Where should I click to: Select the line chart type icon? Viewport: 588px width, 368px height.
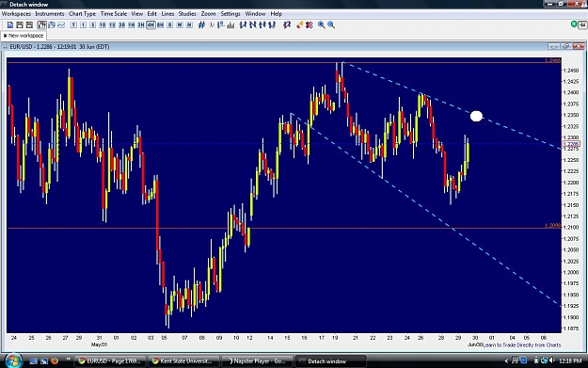[x=61, y=25]
